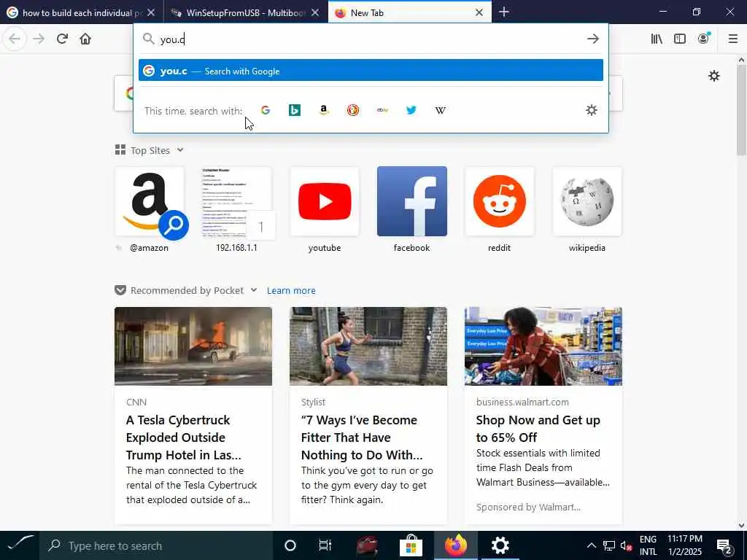Expand the Top Sites section menu

pos(179,150)
